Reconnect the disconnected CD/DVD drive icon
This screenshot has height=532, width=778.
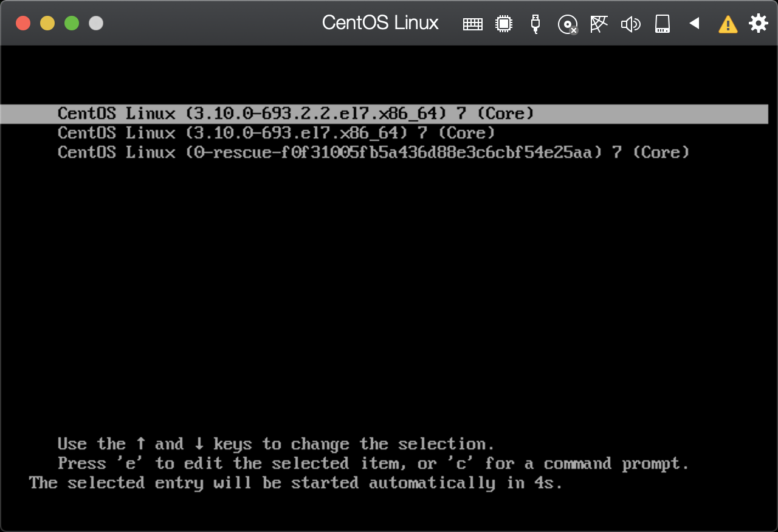(567, 23)
